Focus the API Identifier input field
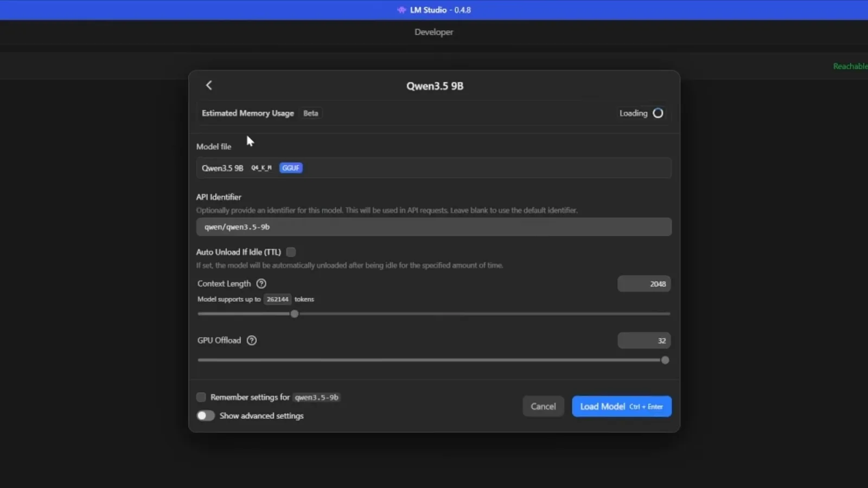The width and height of the screenshot is (868, 488). 434,227
